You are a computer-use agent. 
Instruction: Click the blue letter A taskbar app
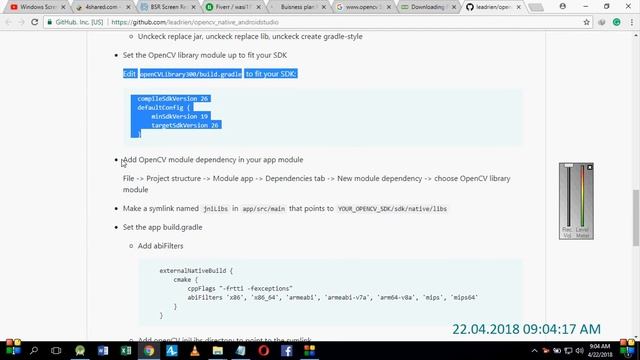tap(172, 351)
